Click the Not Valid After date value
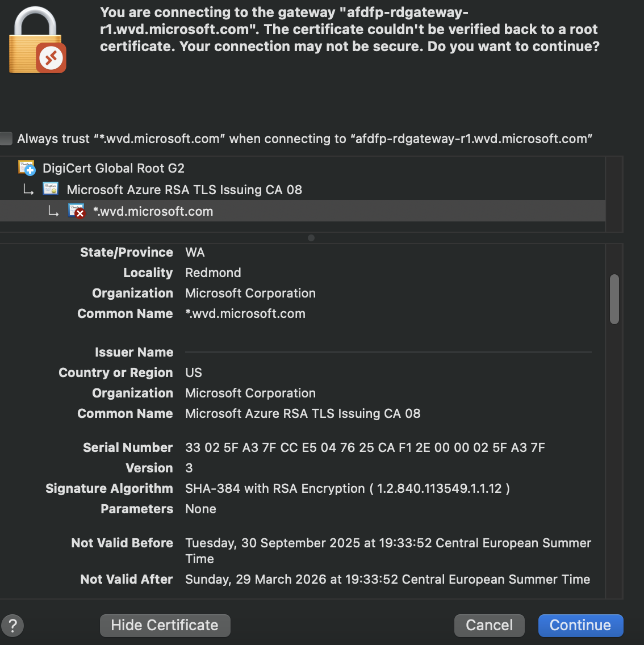Image resolution: width=644 pixels, height=645 pixels. coord(387,579)
